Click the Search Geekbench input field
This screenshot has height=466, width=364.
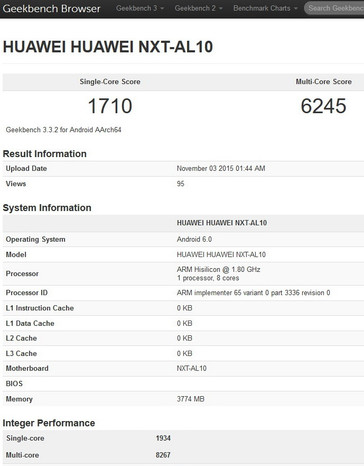[334, 8]
